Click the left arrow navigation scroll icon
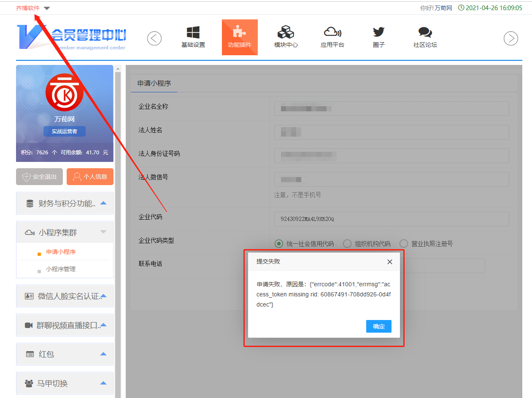Screen dimensions: 532x398 tap(154, 38)
